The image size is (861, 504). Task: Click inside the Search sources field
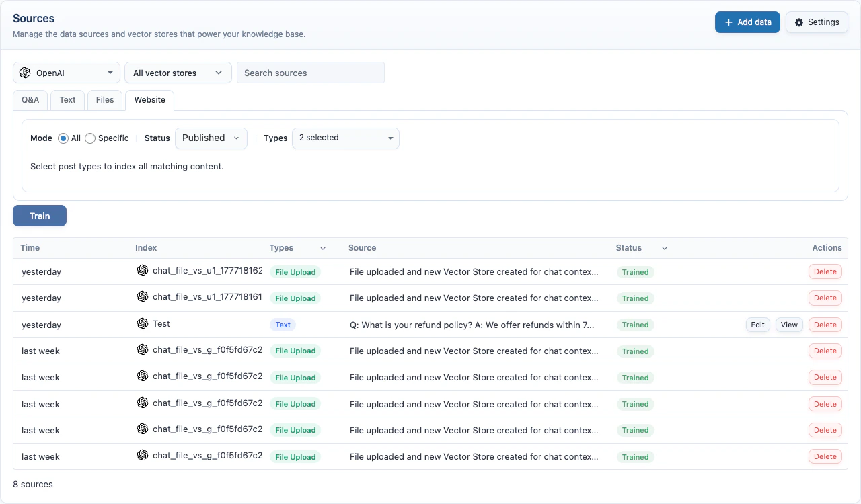pos(311,72)
